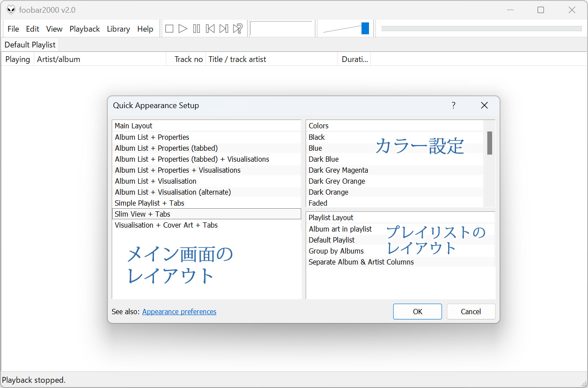Select Album List + Properties + Visualisations

pos(207,170)
